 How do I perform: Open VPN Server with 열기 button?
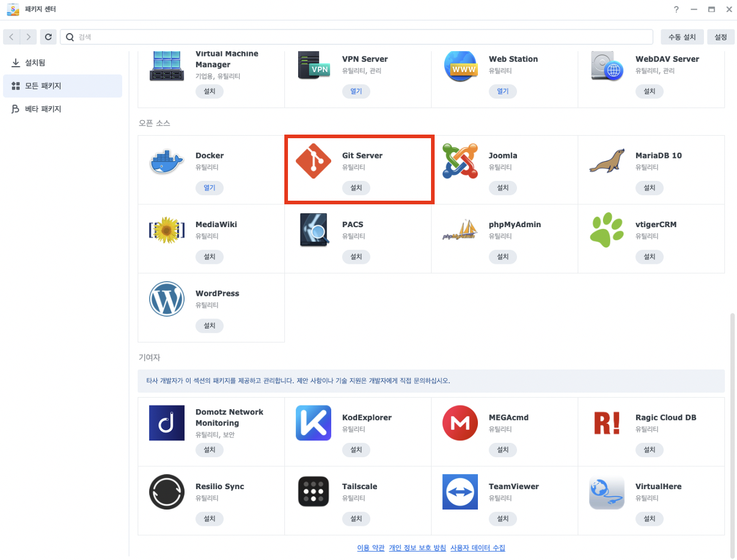coord(356,91)
